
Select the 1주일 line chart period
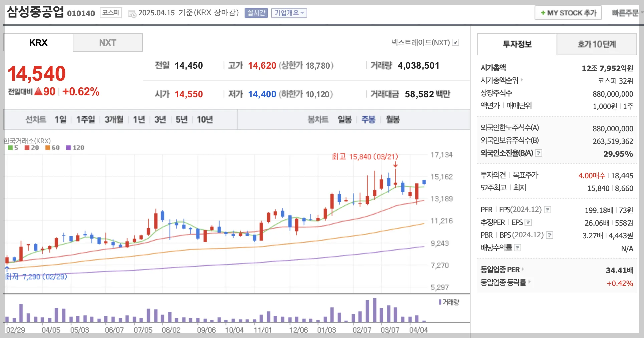pos(86,119)
